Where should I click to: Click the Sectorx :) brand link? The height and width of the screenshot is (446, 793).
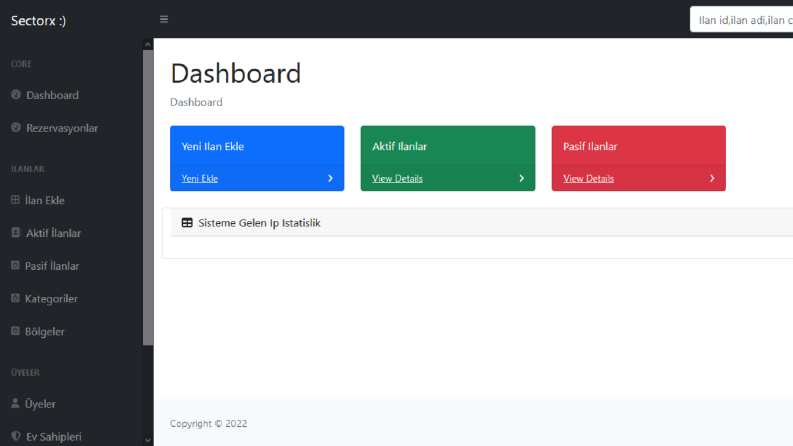pyautogui.click(x=38, y=21)
